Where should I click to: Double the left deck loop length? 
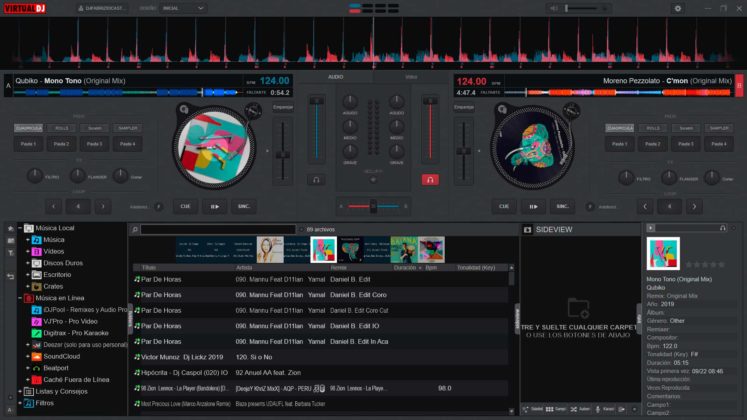(102, 206)
